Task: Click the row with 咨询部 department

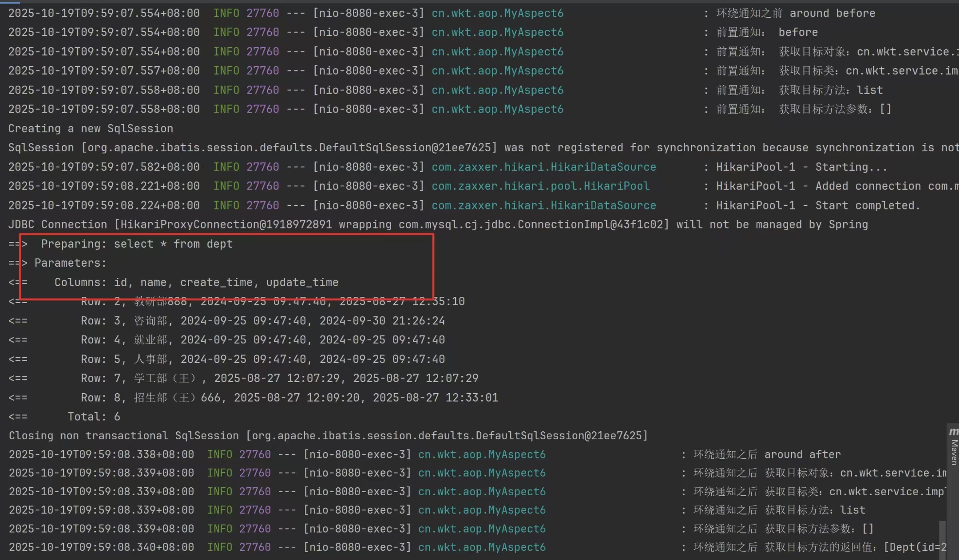Action: point(262,321)
